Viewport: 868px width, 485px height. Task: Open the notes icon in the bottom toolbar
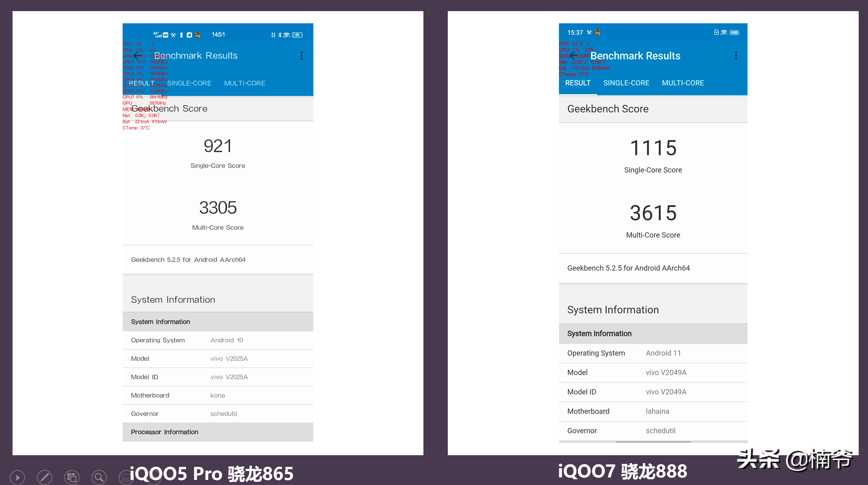click(x=126, y=477)
